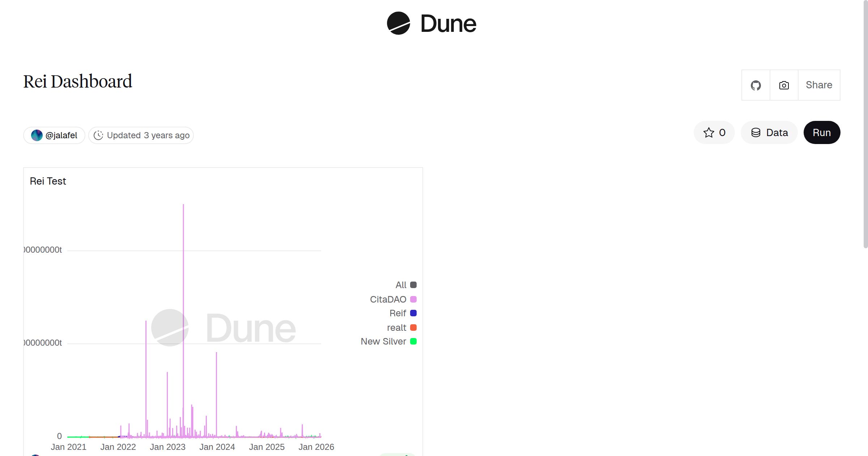Click the clock icon beside Updated
The height and width of the screenshot is (456, 868).
[x=99, y=135]
